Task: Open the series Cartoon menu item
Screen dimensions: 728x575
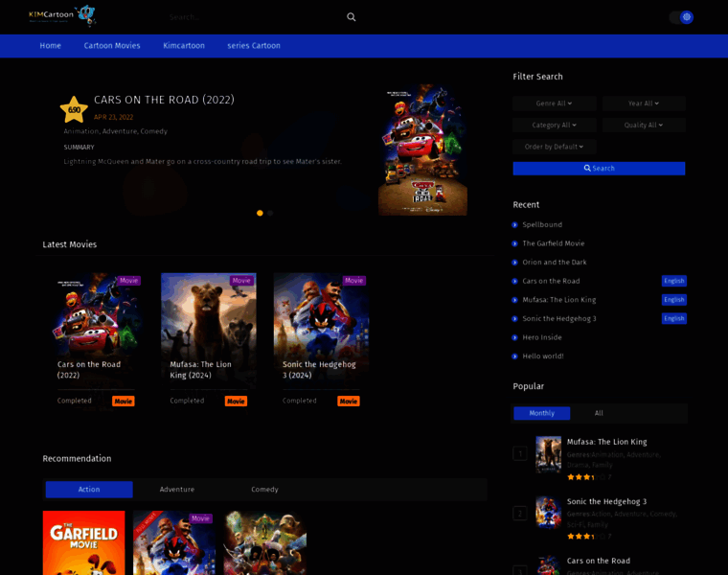Action: (x=254, y=45)
